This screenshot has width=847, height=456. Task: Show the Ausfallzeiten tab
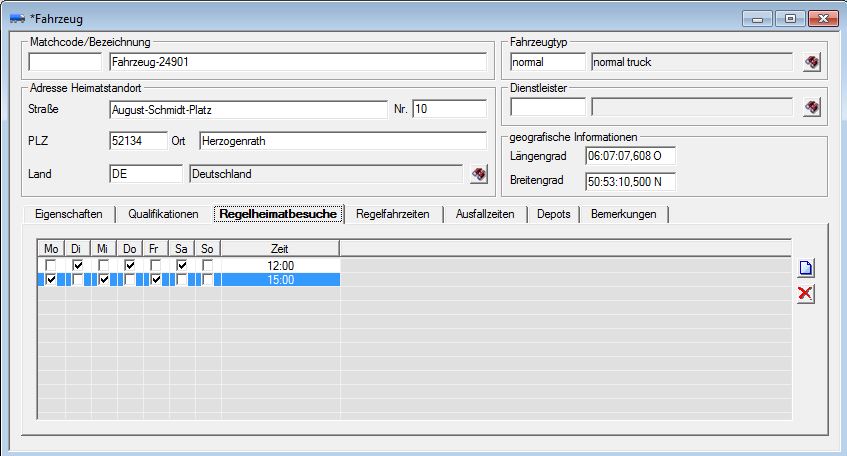(x=486, y=214)
